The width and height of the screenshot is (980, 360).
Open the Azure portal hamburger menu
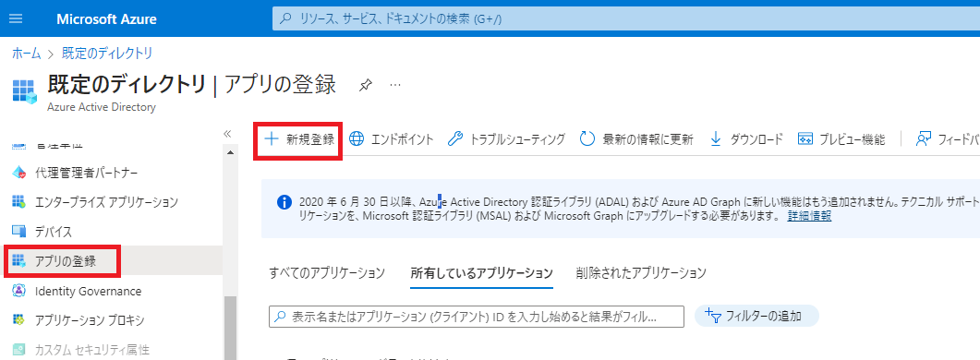click(16, 18)
